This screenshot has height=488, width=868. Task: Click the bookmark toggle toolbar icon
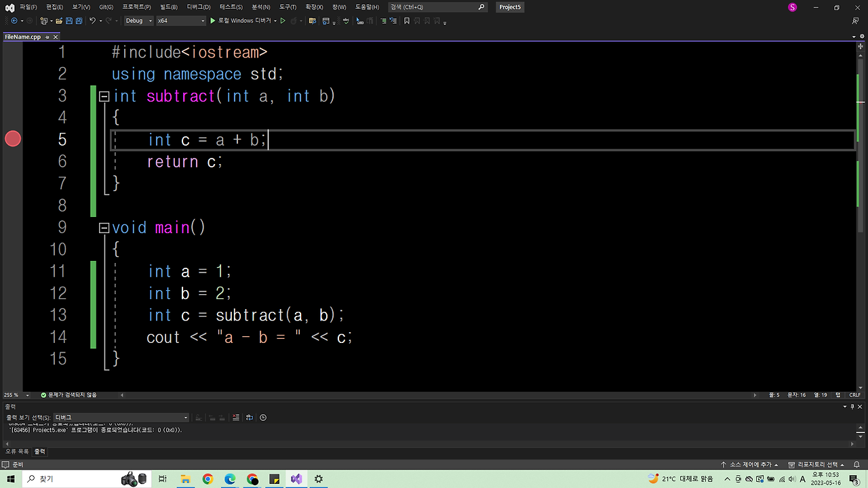[406, 21]
